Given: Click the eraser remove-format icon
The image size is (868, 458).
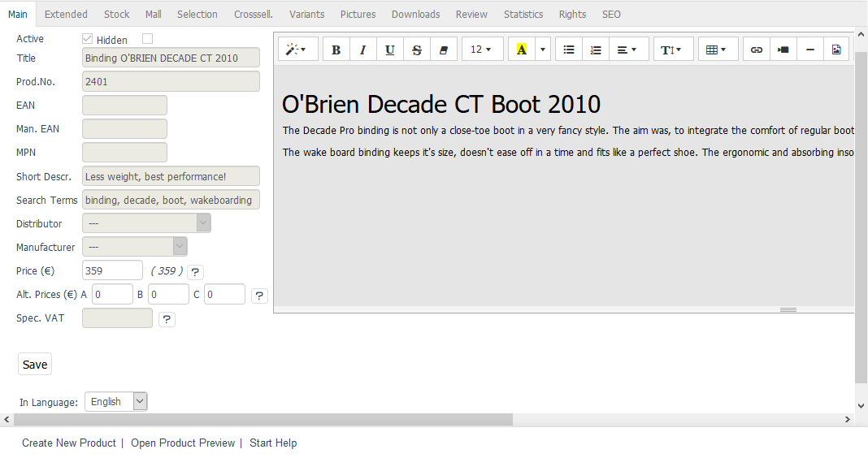Looking at the screenshot, I should 444,50.
